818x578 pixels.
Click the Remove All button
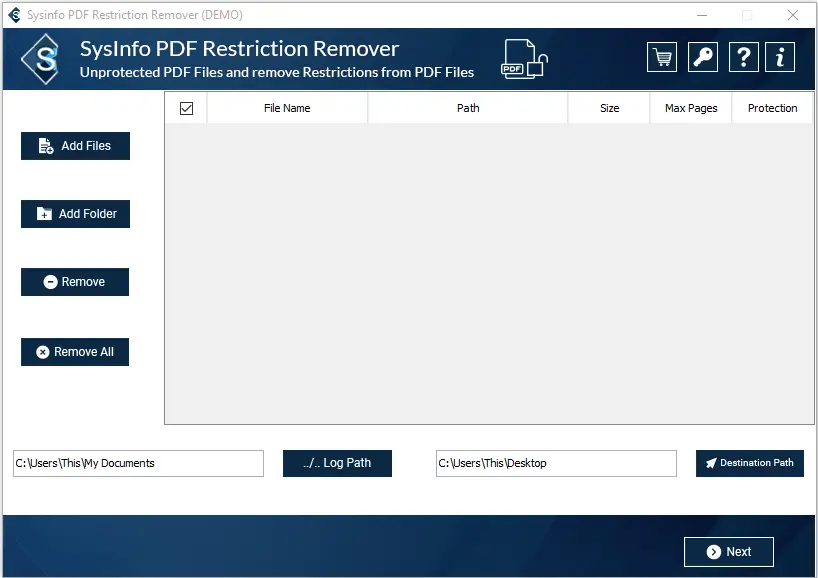(x=74, y=351)
